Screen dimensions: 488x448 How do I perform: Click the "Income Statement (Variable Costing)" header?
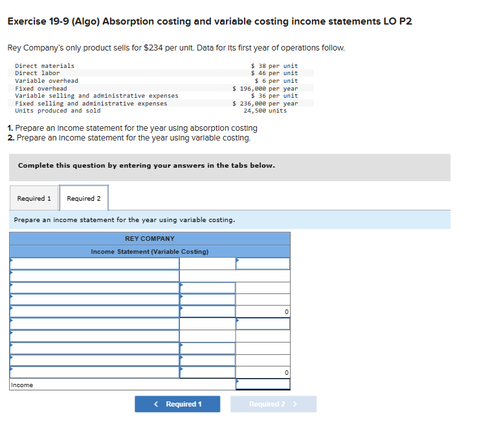[x=150, y=252]
